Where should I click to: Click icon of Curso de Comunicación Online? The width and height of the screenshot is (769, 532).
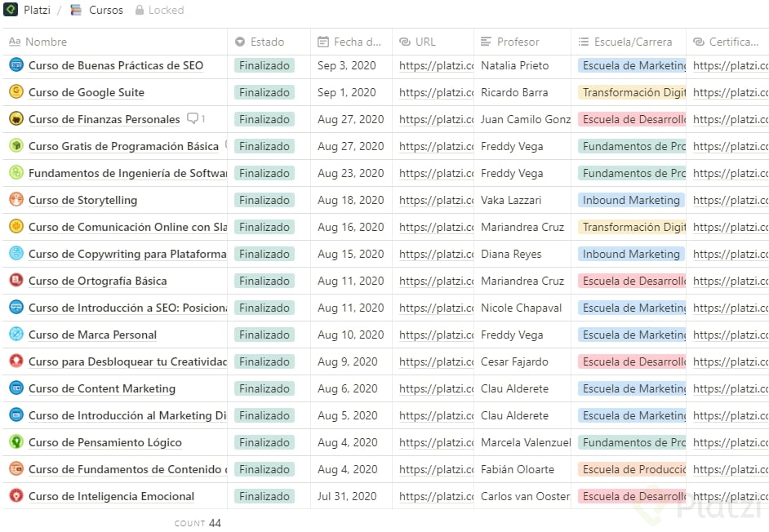click(16, 227)
